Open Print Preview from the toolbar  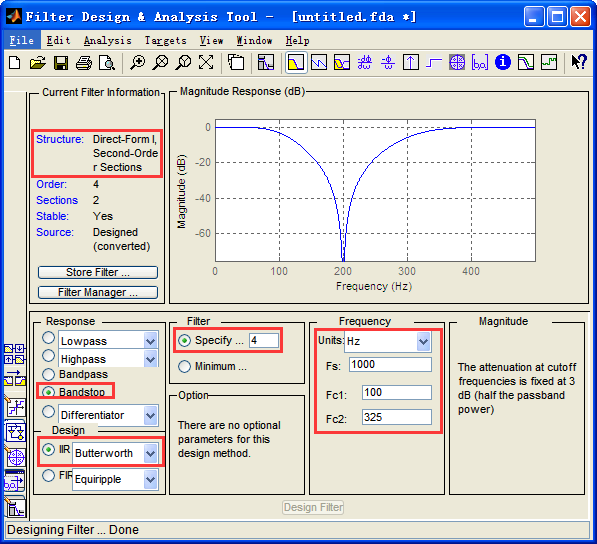tap(107, 62)
